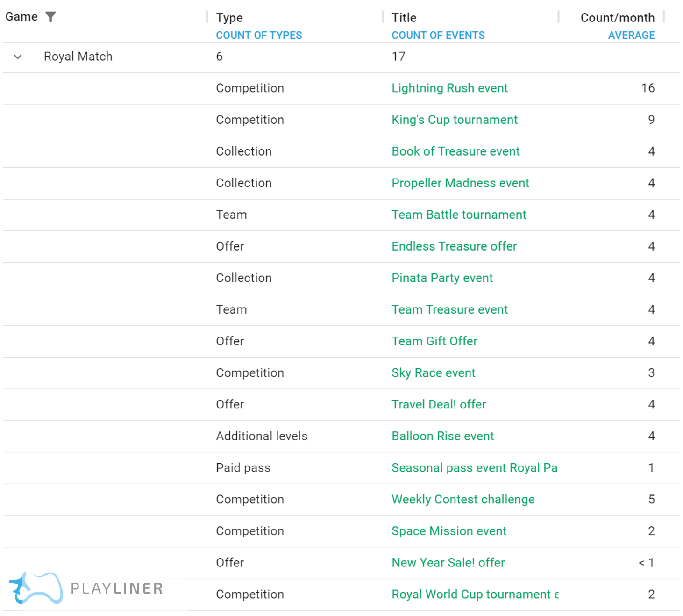
Task: Open the Sky Race event link
Action: [433, 373]
